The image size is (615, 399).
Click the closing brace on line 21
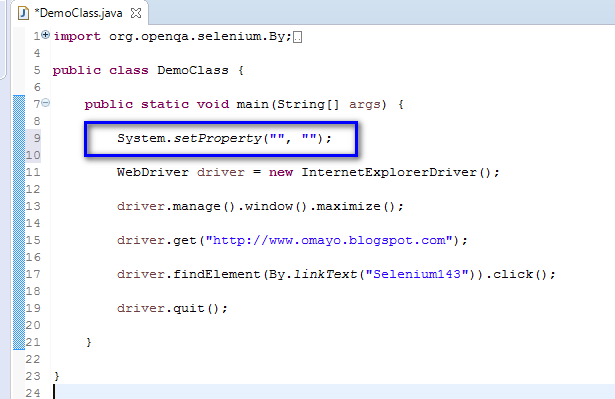pyautogui.click(x=89, y=342)
